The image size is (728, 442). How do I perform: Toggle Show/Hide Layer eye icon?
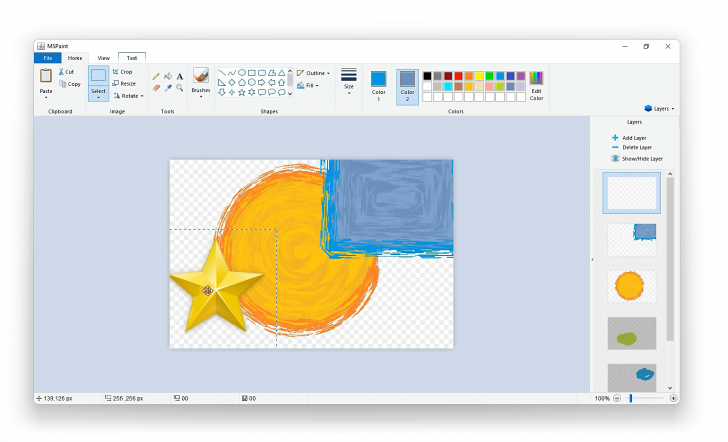(x=615, y=159)
